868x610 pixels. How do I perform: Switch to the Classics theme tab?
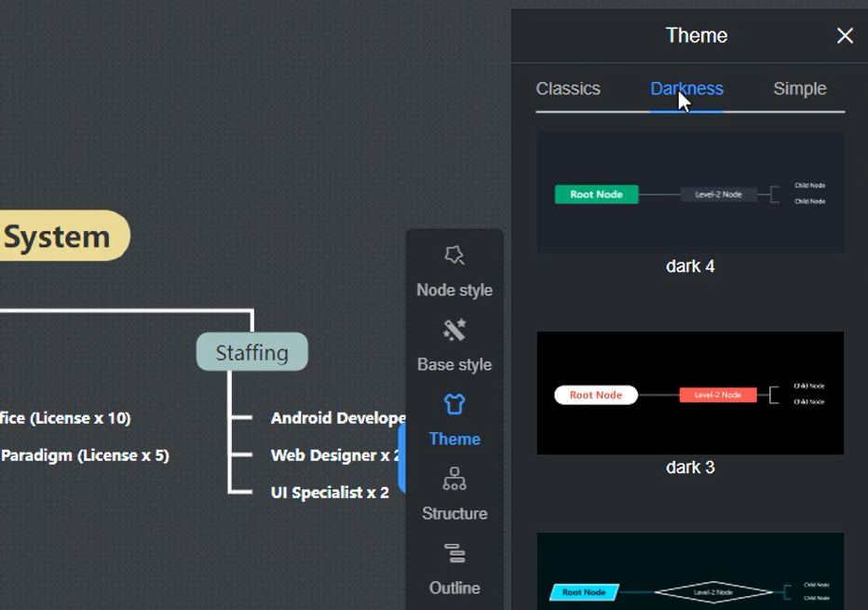(567, 88)
